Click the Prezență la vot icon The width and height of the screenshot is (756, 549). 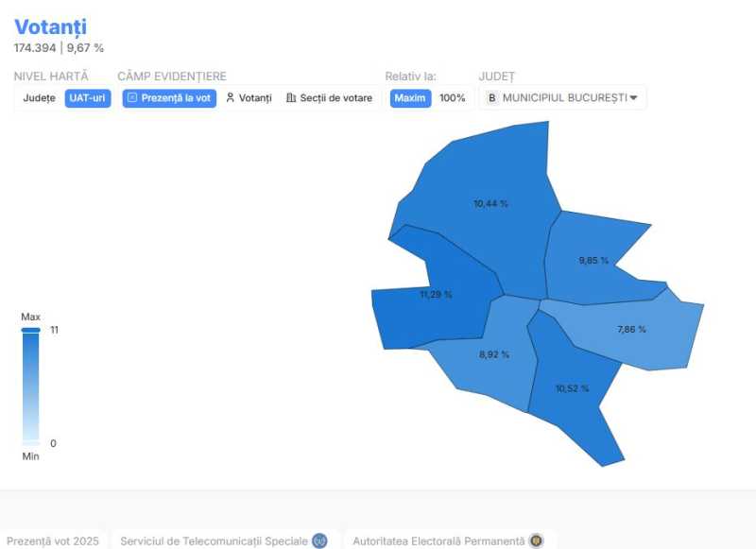click(132, 98)
